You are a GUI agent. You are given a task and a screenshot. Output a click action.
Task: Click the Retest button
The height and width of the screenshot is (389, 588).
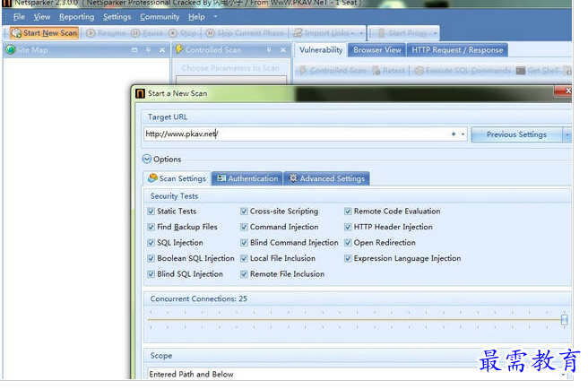click(389, 71)
